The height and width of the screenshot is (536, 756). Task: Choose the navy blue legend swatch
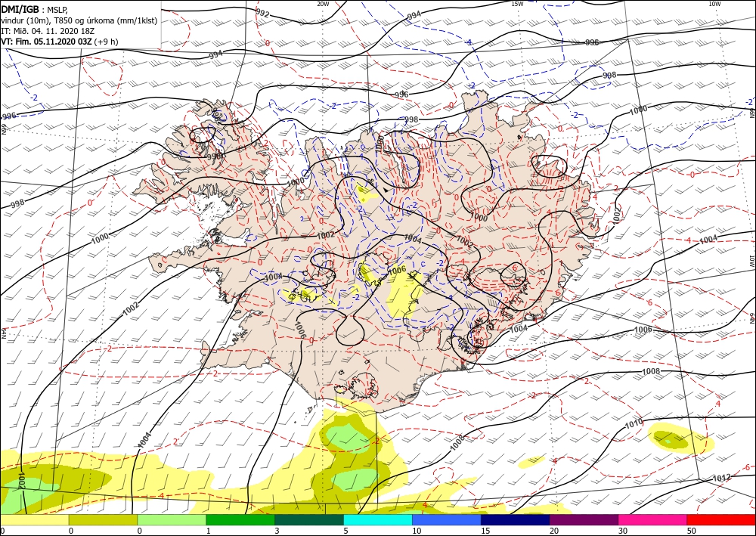coord(516,519)
